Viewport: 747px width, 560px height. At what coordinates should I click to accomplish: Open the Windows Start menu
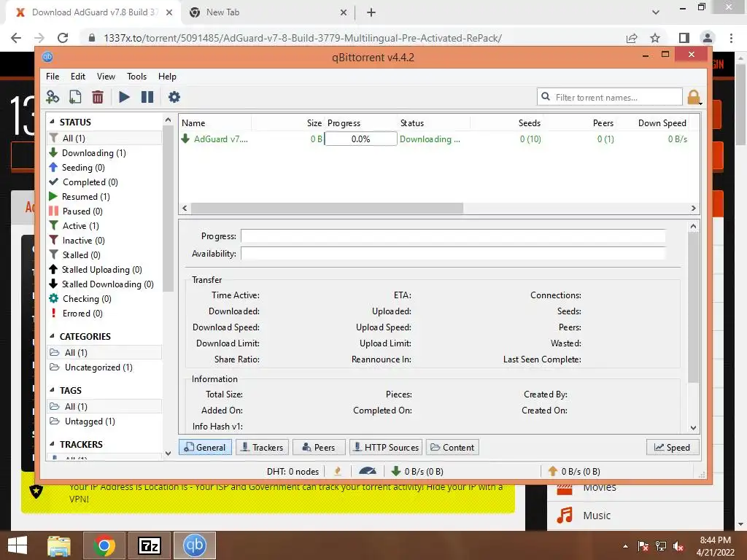(x=18, y=545)
